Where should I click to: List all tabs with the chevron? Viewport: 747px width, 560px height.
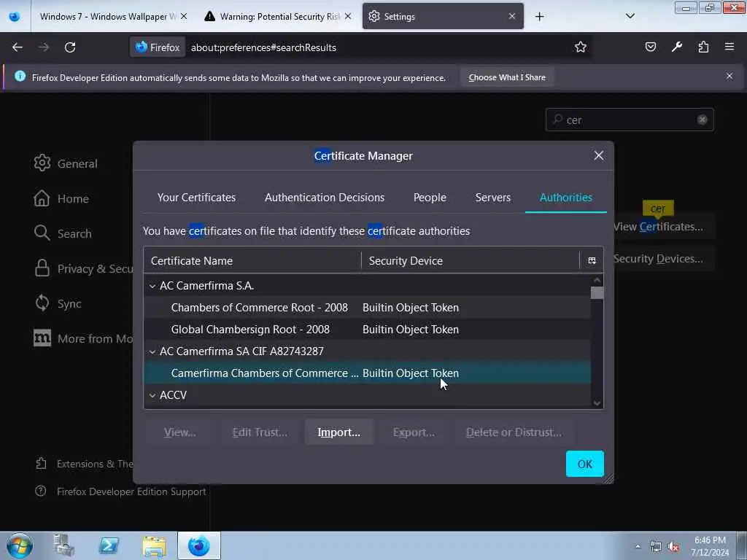tap(630, 16)
